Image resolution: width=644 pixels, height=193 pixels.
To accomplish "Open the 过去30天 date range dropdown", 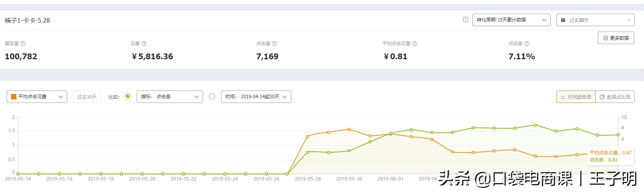I will click(596, 20).
